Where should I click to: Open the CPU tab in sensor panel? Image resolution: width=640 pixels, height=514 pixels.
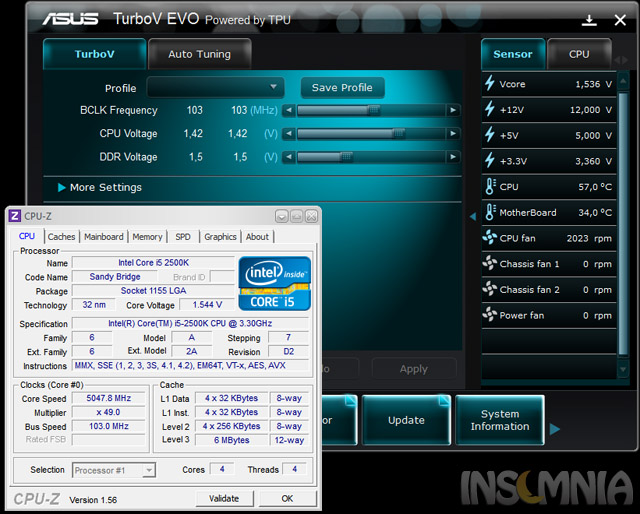(579, 54)
